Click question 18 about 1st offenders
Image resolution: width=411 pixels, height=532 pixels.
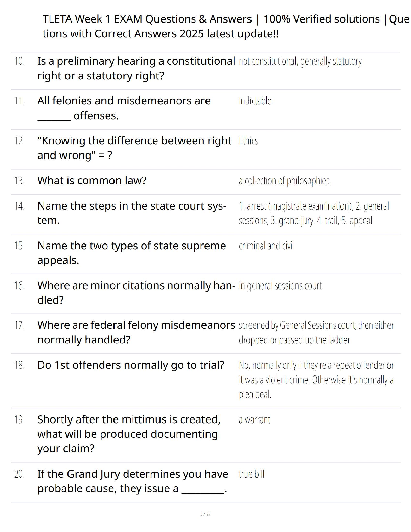click(131, 365)
